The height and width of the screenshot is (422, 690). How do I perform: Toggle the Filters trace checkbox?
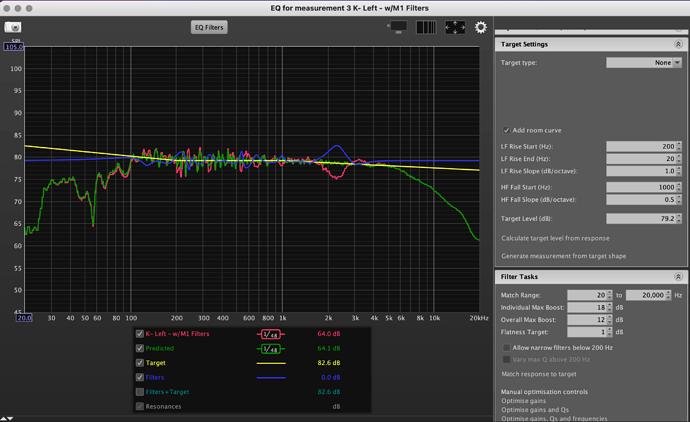(x=139, y=378)
